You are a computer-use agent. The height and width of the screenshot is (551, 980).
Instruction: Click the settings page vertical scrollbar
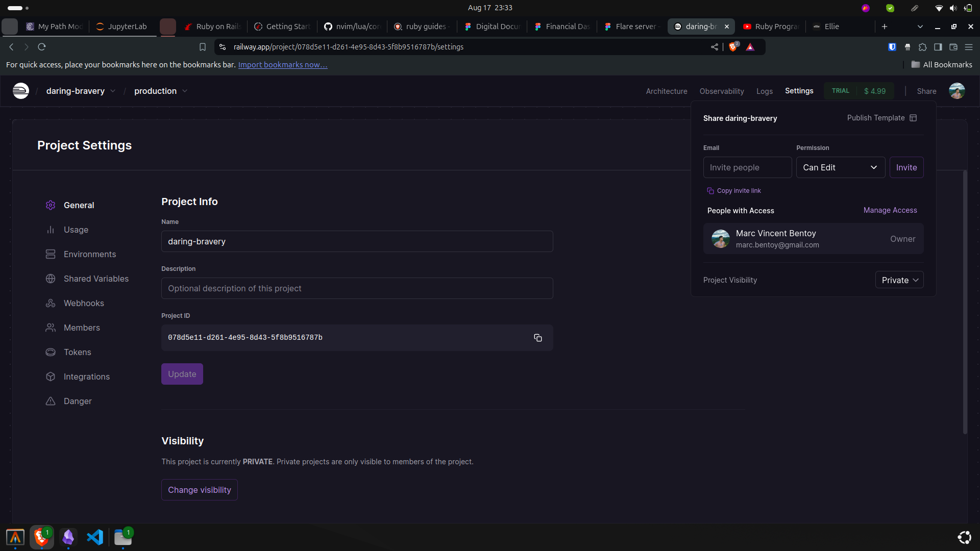point(965,302)
